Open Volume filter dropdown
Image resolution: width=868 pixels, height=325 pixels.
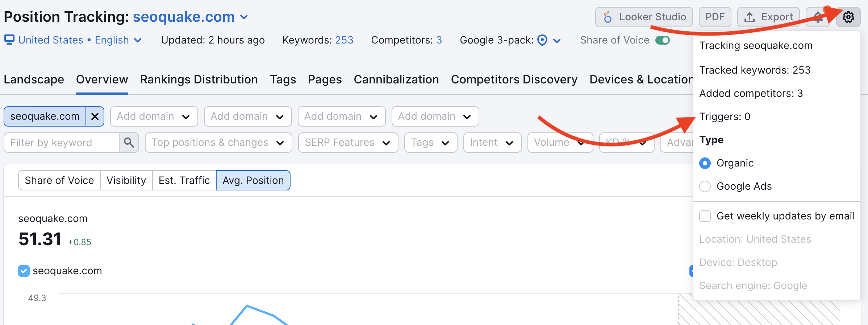point(560,143)
